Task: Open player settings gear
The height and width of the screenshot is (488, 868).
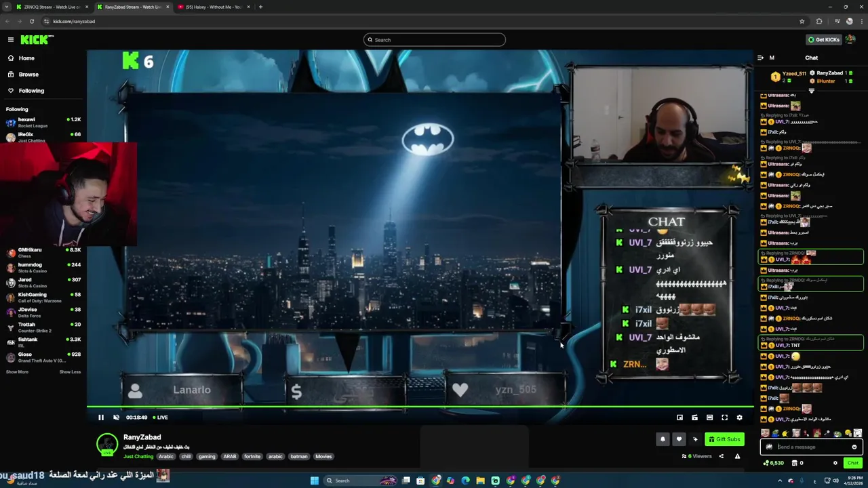Action: point(739,418)
